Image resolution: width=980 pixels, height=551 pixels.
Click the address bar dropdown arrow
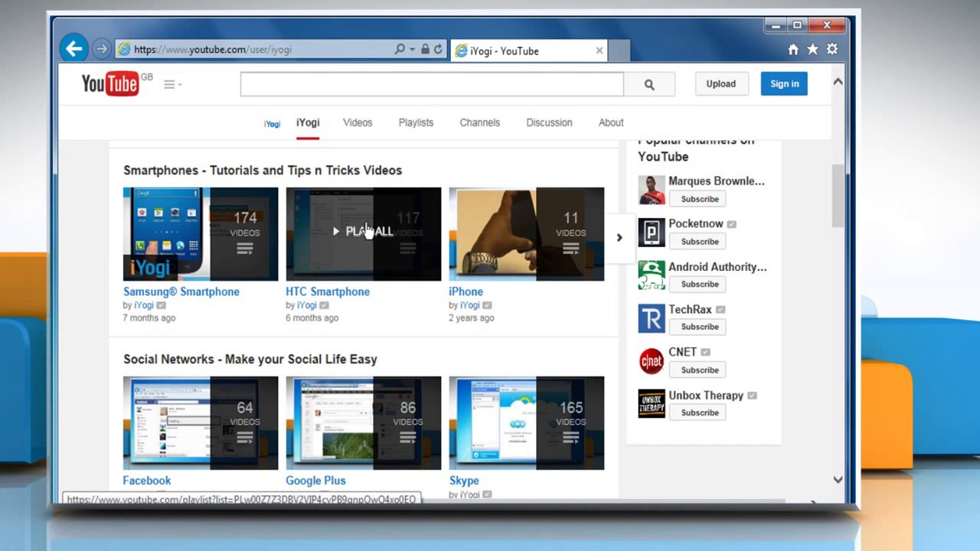[412, 49]
